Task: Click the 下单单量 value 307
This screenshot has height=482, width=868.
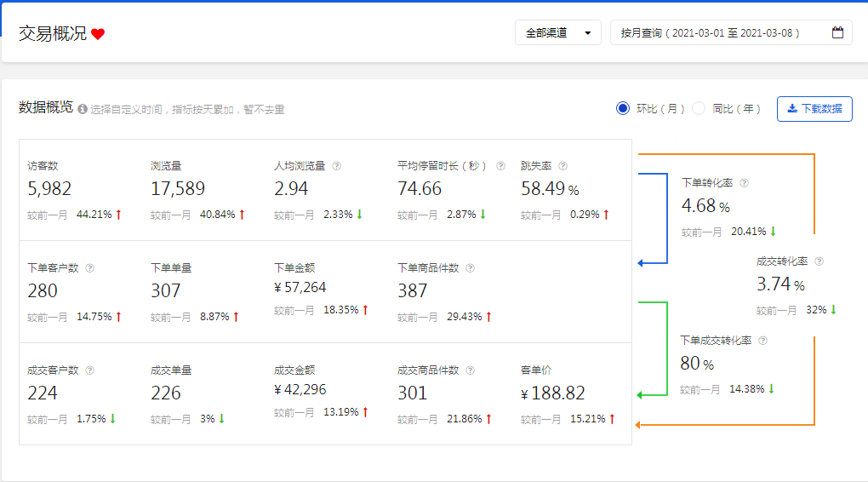Action: 166,291
